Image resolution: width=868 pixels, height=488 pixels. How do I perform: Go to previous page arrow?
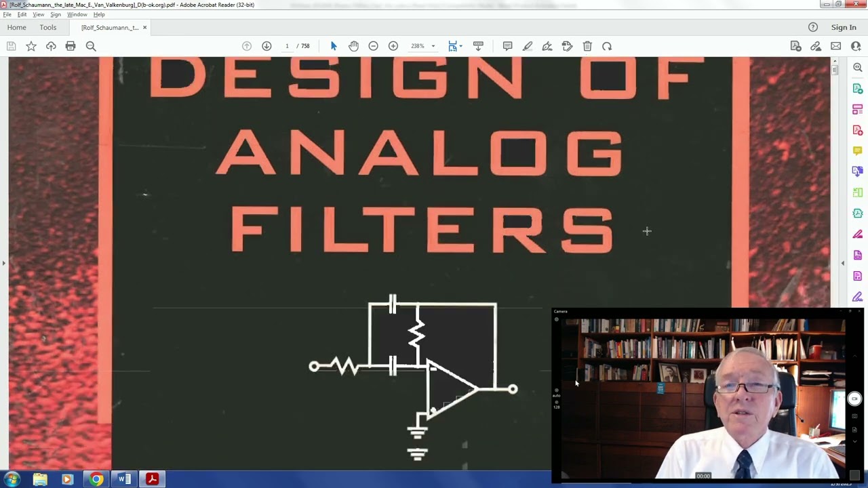[x=247, y=46]
